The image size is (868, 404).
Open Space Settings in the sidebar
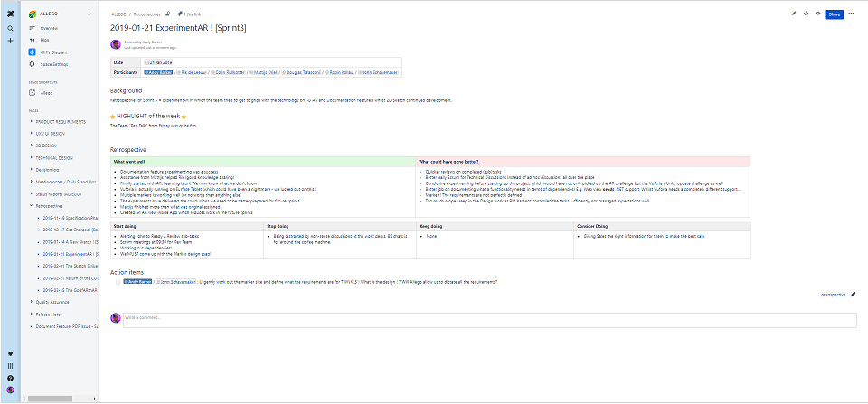click(x=54, y=64)
